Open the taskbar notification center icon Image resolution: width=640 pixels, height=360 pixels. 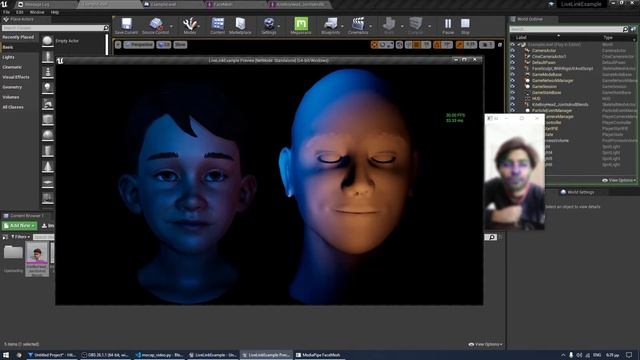[x=629, y=355]
